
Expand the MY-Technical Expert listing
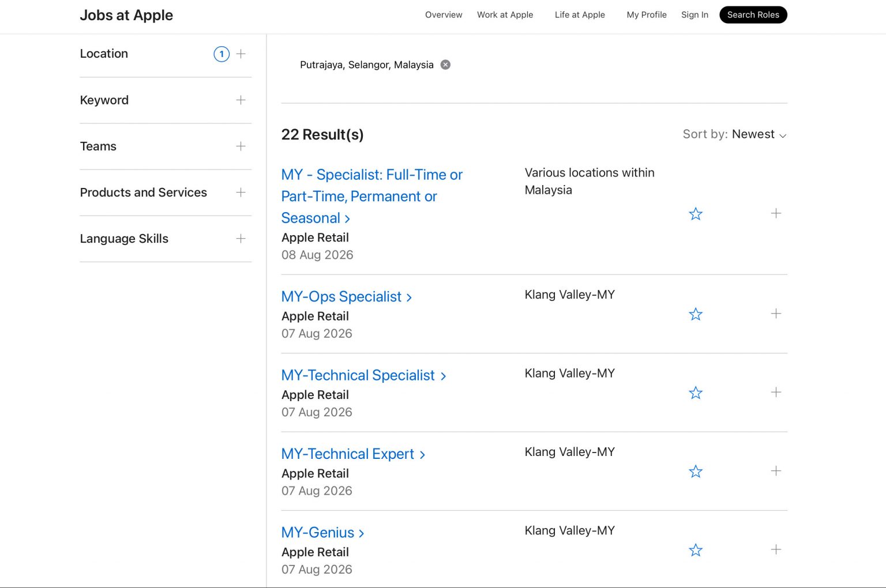coord(776,471)
